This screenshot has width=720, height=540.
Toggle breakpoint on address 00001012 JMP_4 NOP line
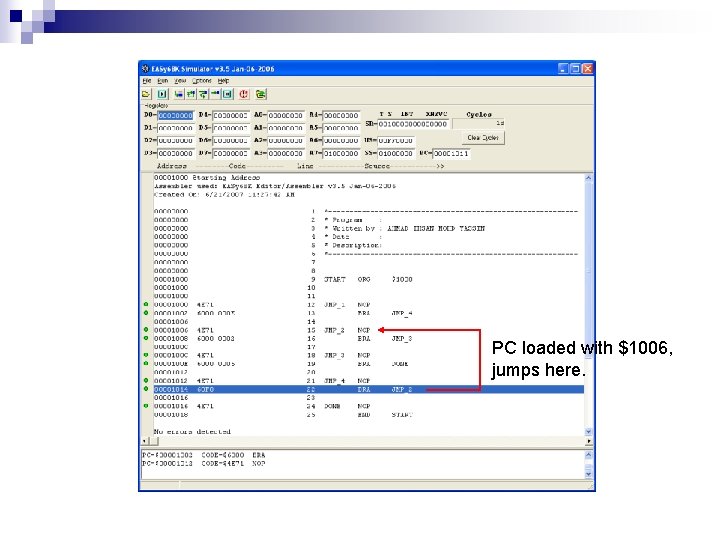coord(146,380)
